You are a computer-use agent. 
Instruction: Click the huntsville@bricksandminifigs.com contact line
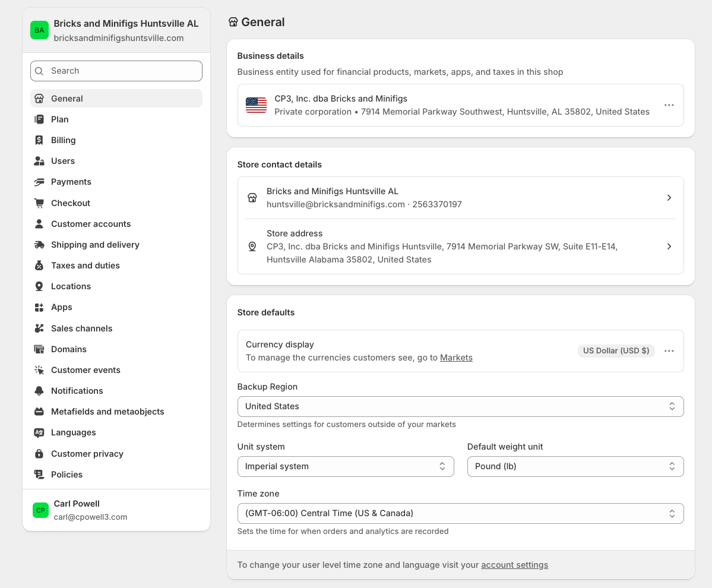tap(363, 204)
